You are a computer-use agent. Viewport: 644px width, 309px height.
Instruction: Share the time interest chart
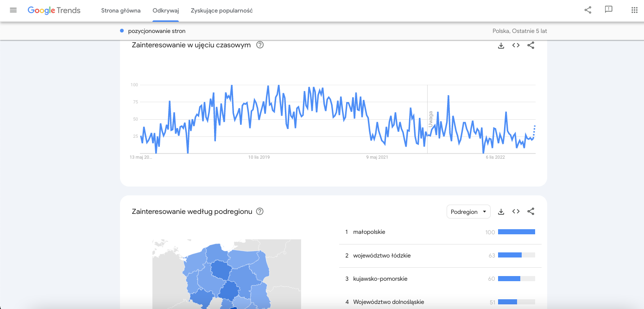(531, 45)
